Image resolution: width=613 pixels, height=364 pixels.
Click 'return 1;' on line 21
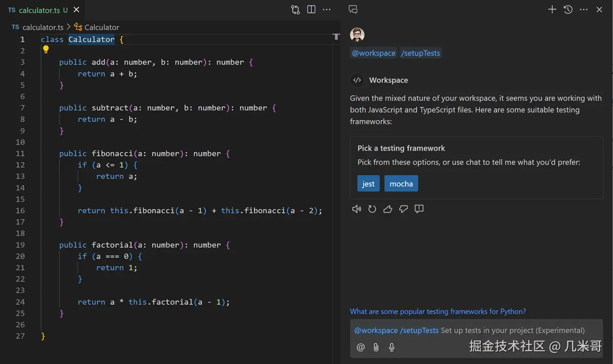[117, 268]
